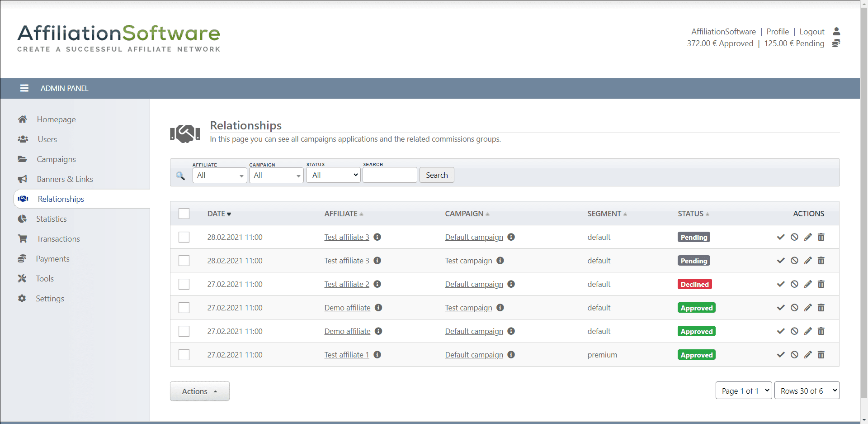Check the box for Declined relationship row
This screenshot has width=868, height=424.
click(184, 284)
